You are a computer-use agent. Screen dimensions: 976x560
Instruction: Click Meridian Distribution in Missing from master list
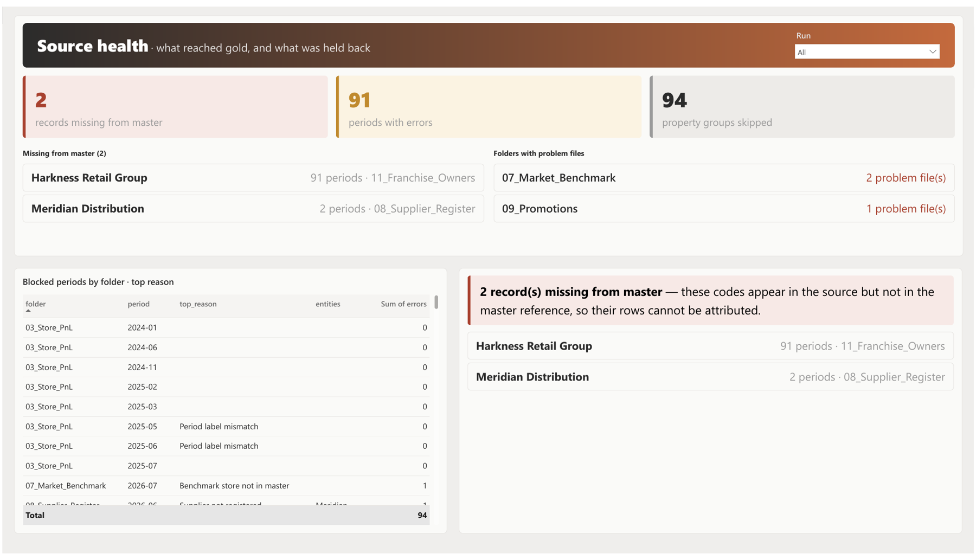pos(253,209)
